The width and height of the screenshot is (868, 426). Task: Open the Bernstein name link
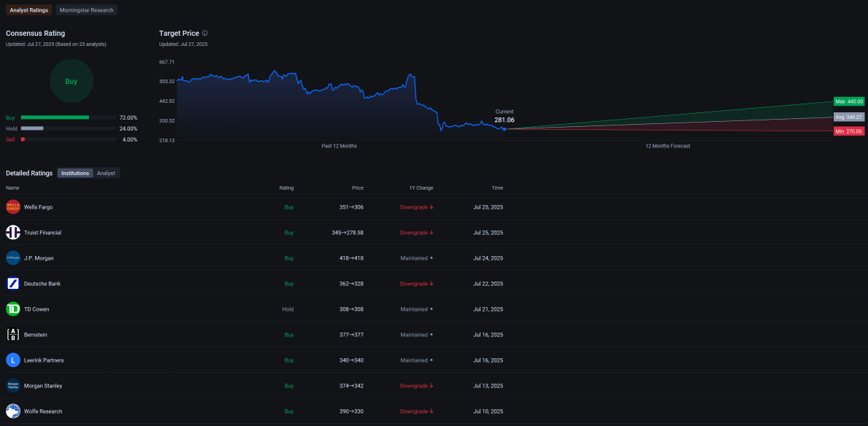point(36,335)
